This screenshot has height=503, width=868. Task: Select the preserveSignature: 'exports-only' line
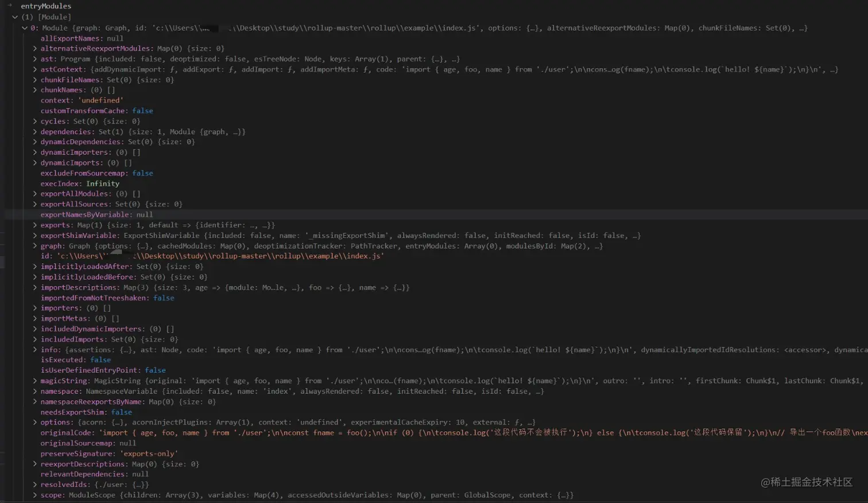pyautogui.click(x=109, y=454)
